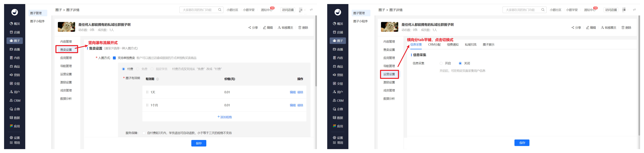Open 店铺 in the left screenshot sidebar
This screenshot has height=153, width=644.
point(15,32)
